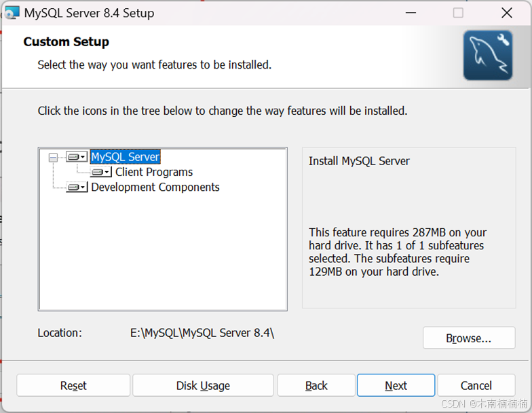The image size is (532, 413).
Task: Open Client Programs feature install dropdown icon
Action: pyautogui.click(x=100, y=173)
